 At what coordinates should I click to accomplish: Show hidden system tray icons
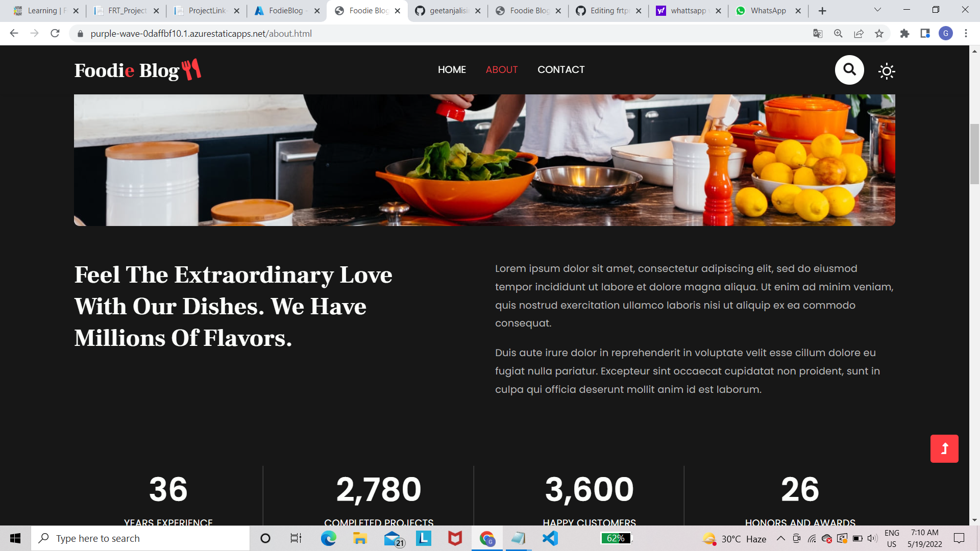coord(781,538)
